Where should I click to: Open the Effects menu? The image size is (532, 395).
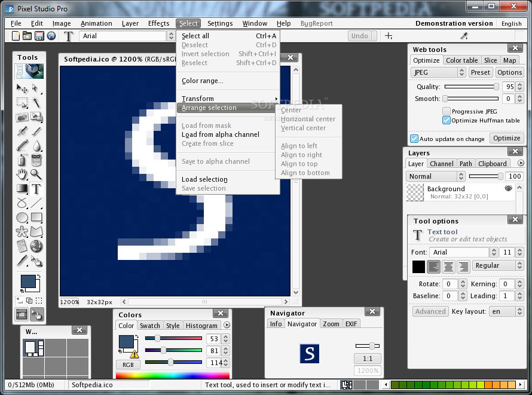(158, 23)
